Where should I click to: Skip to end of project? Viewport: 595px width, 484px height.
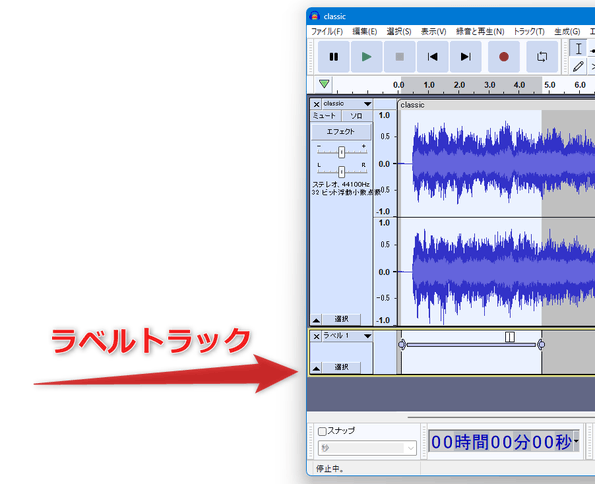tap(465, 57)
